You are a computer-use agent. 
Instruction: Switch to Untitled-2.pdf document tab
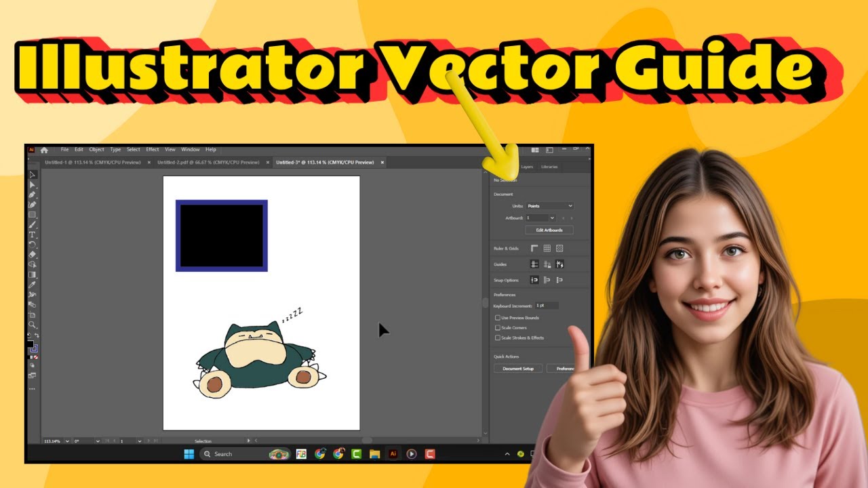pyautogui.click(x=208, y=163)
